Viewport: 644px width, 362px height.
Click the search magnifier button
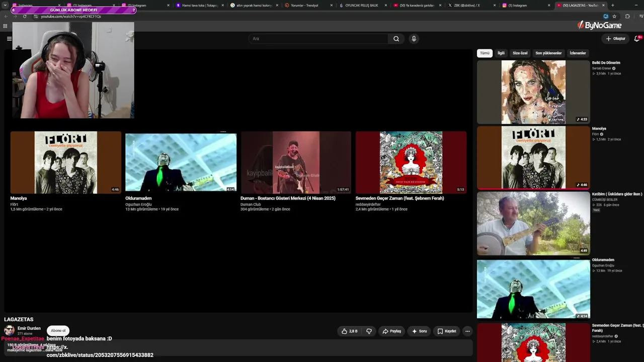(x=396, y=39)
